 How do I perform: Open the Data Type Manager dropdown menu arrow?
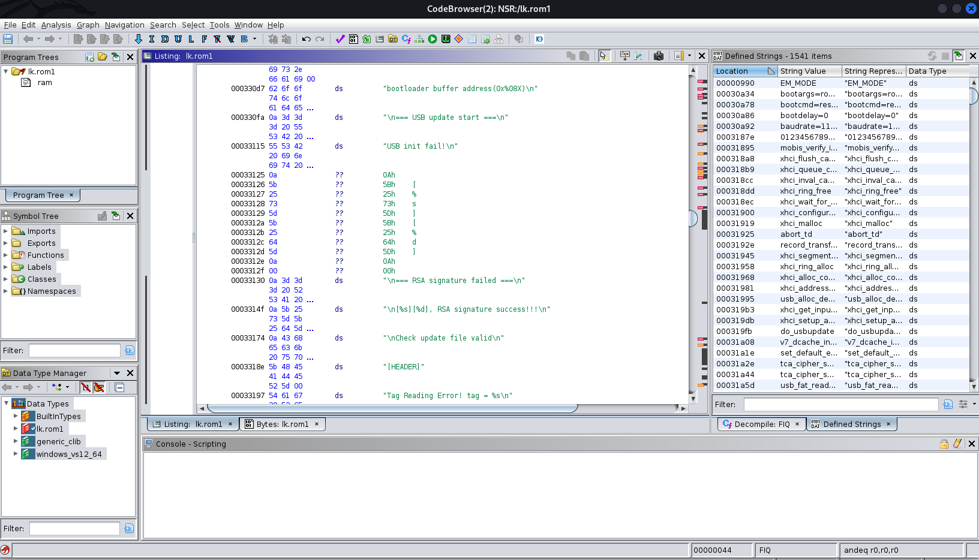click(117, 373)
